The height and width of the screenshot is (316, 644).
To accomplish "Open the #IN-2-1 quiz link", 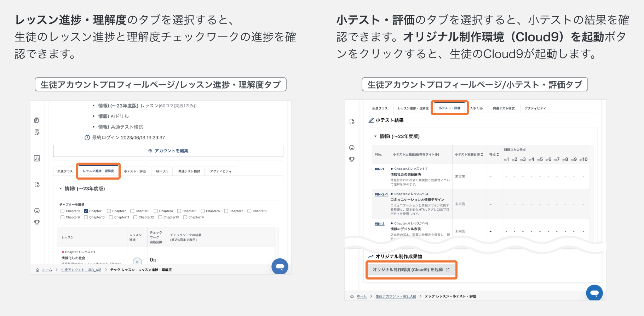I will [381, 194].
